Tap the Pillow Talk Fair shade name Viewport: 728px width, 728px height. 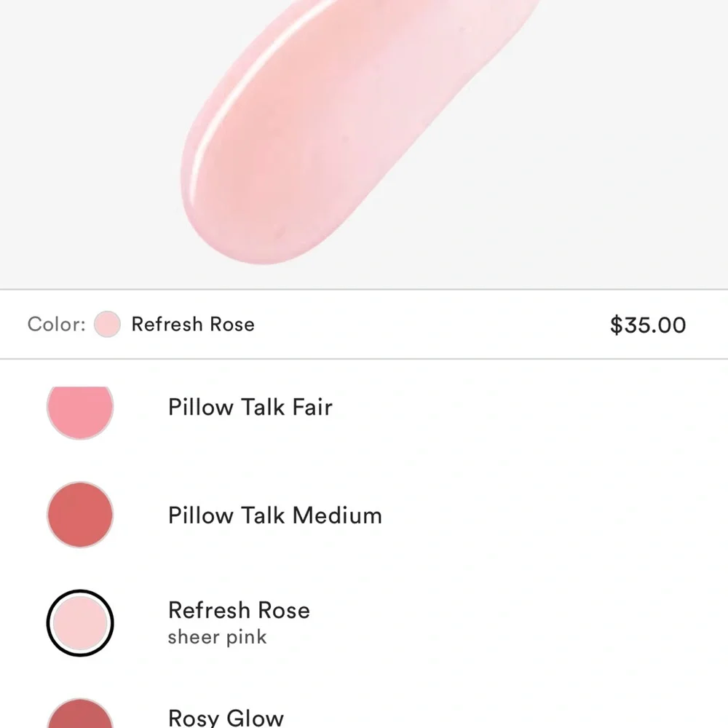[x=250, y=407]
